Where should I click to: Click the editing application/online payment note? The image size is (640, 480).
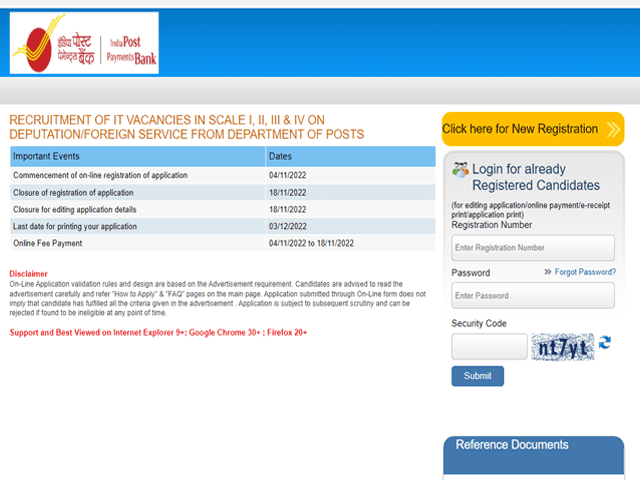click(x=531, y=210)
